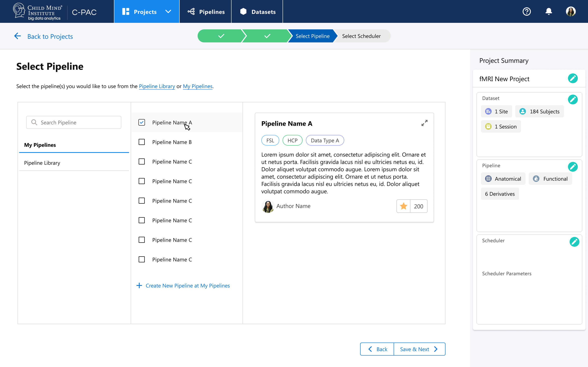
Task: Open the help icon in the top bar
Action: point(527,11)
